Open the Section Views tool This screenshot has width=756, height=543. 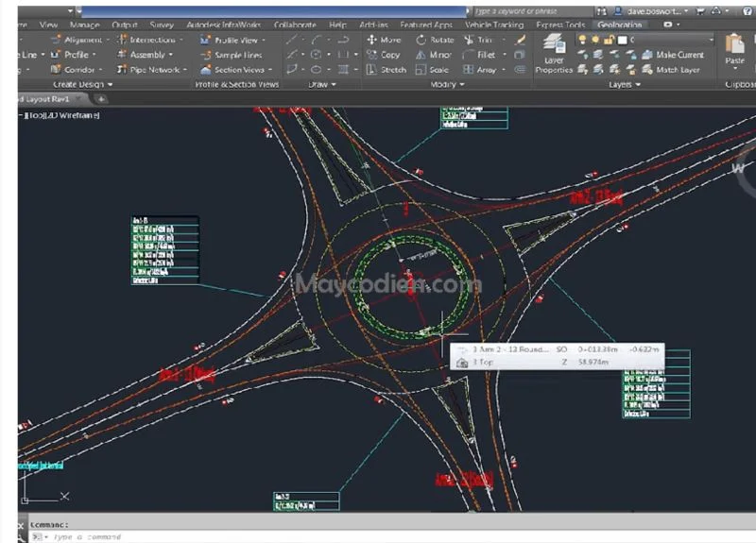click(x=232, y=70)
